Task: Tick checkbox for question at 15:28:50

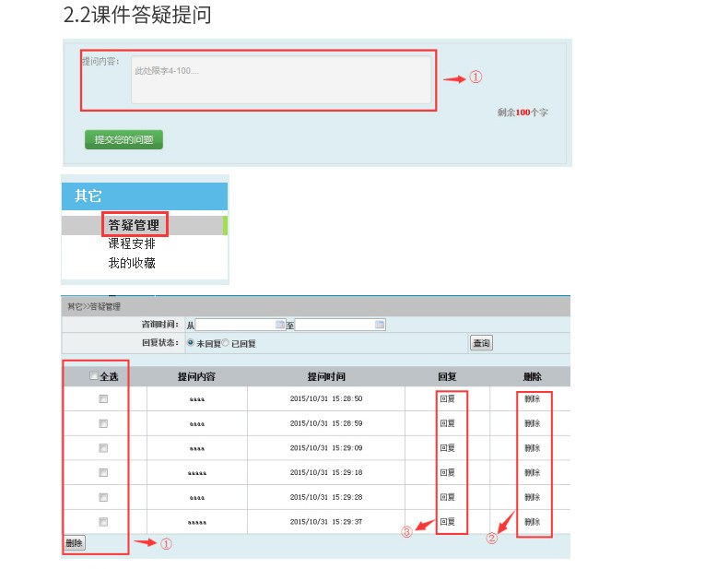Action: click(x=103, y=399)
